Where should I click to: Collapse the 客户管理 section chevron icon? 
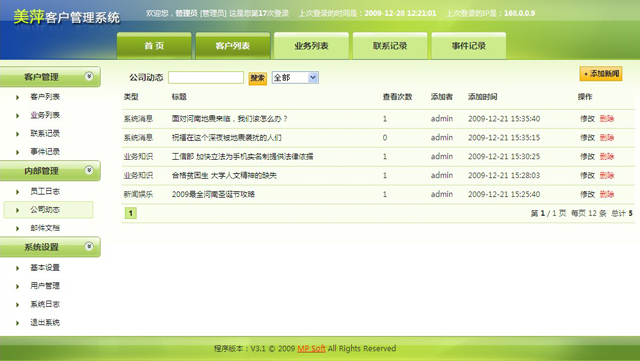click(x=89, y=76)
